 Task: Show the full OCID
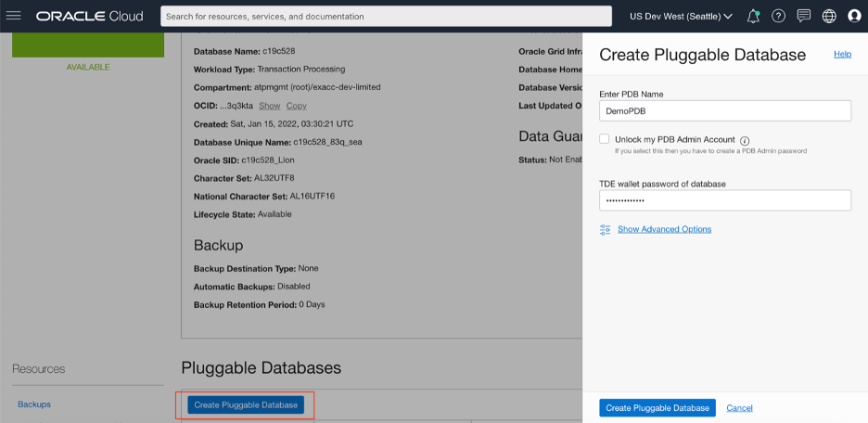(270, 105)
